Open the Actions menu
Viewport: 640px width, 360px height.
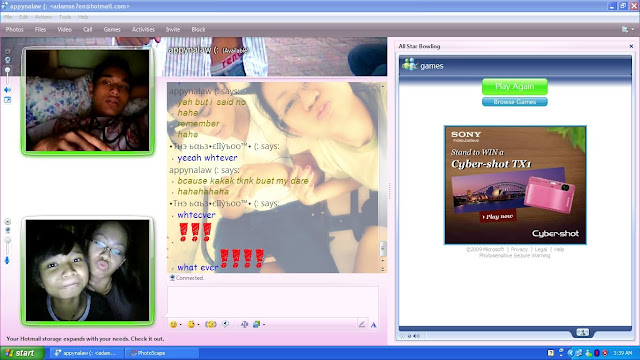click(x=43, y=17)
